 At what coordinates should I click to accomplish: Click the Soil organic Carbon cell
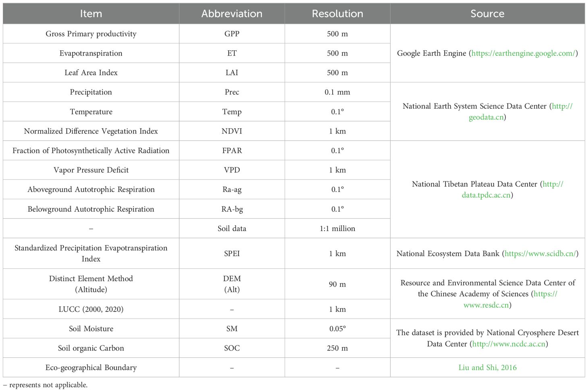click(91, 348)
